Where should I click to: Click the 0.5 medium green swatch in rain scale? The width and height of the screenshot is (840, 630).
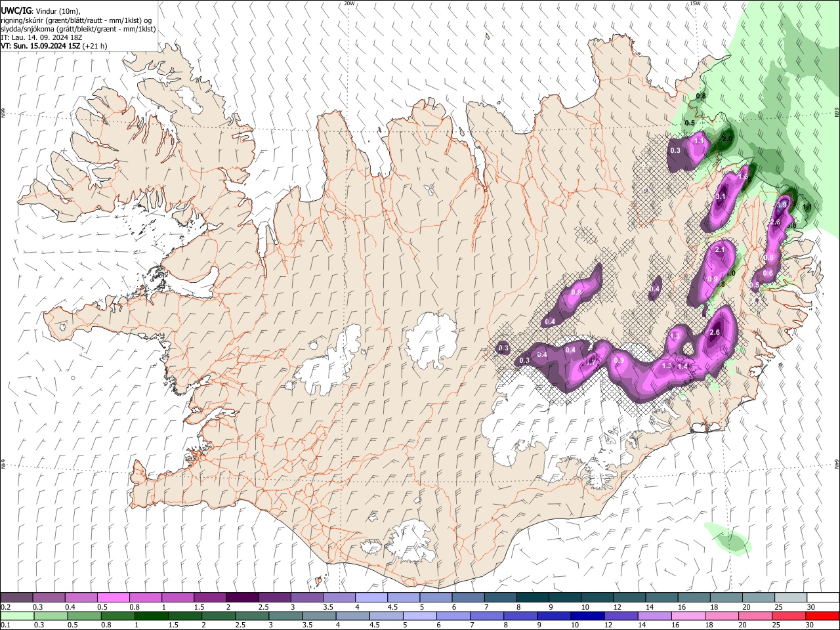(84, 616)
